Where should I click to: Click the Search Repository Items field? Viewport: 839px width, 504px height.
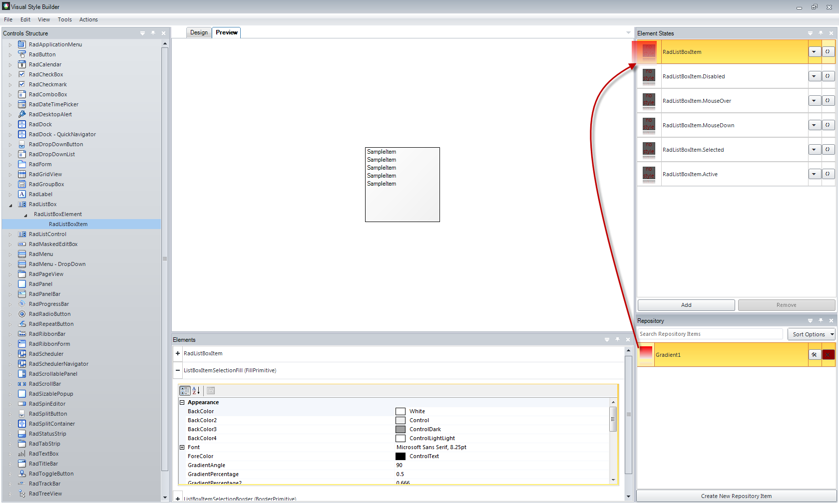click(710, 334)
